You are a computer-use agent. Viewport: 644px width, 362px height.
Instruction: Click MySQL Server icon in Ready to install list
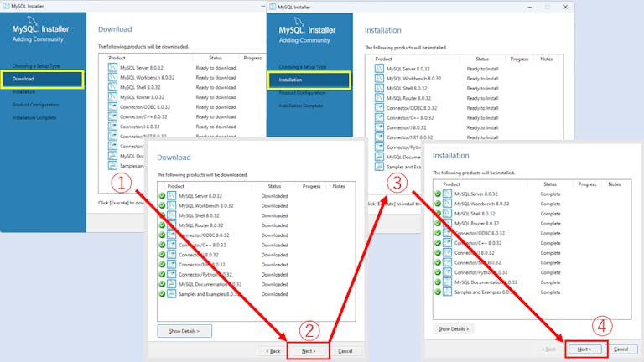pos(379,69)
